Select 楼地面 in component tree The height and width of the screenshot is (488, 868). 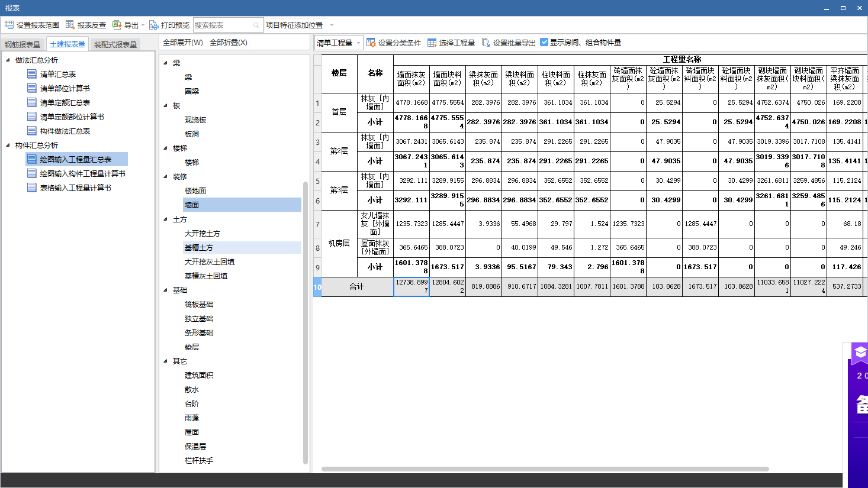coord(195,190)
